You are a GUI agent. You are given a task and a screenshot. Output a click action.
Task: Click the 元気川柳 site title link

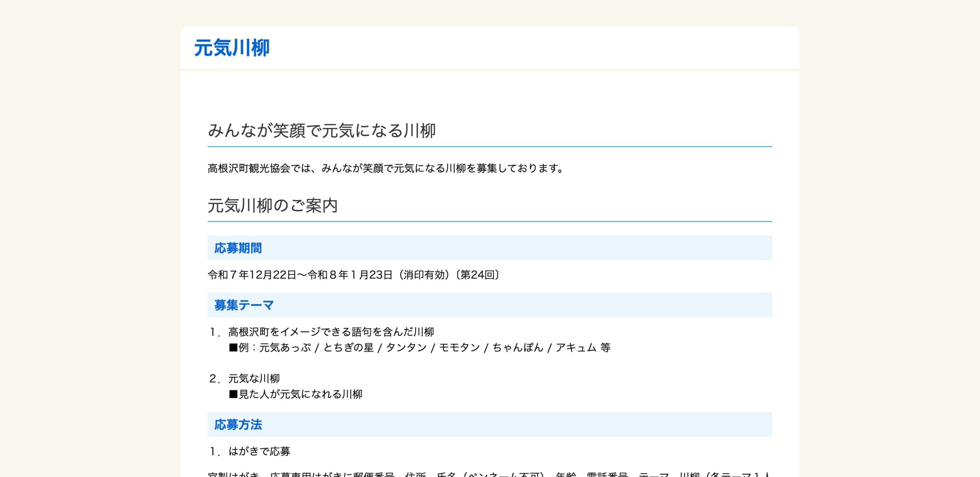[x=232, y=48]
